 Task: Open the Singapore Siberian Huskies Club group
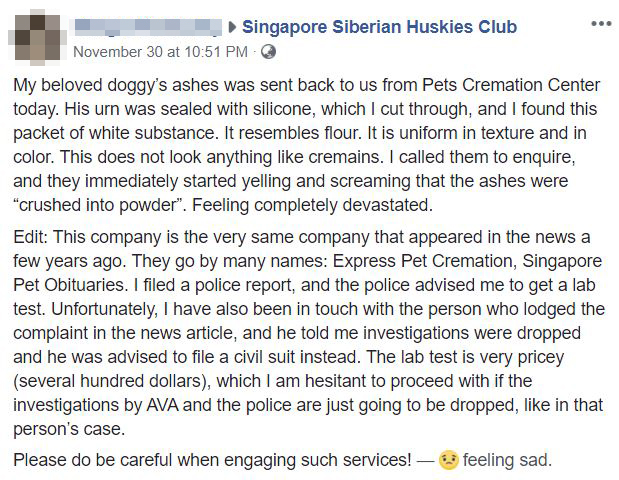380,27
